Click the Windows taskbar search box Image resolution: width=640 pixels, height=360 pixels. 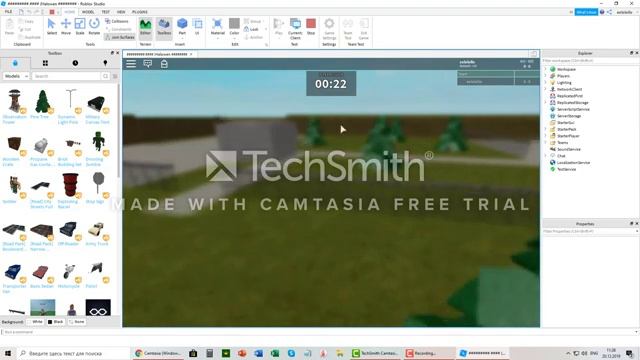pos(72,353)
